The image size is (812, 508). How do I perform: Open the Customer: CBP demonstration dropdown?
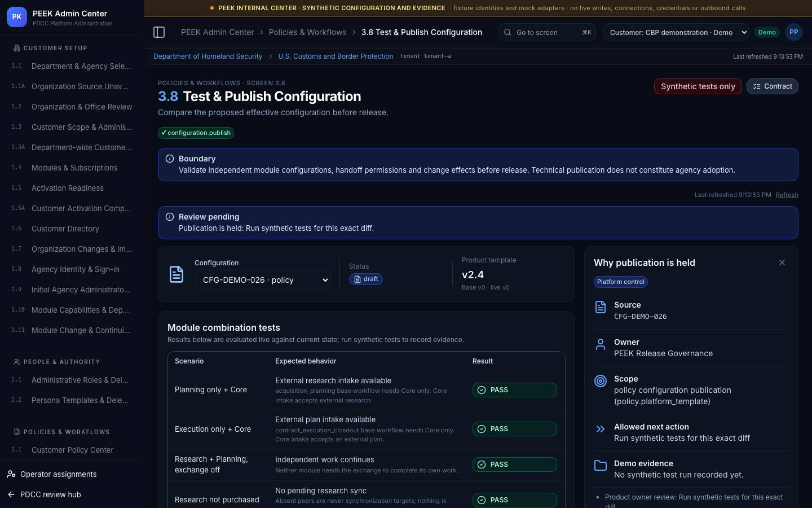[x=676, y=32]
